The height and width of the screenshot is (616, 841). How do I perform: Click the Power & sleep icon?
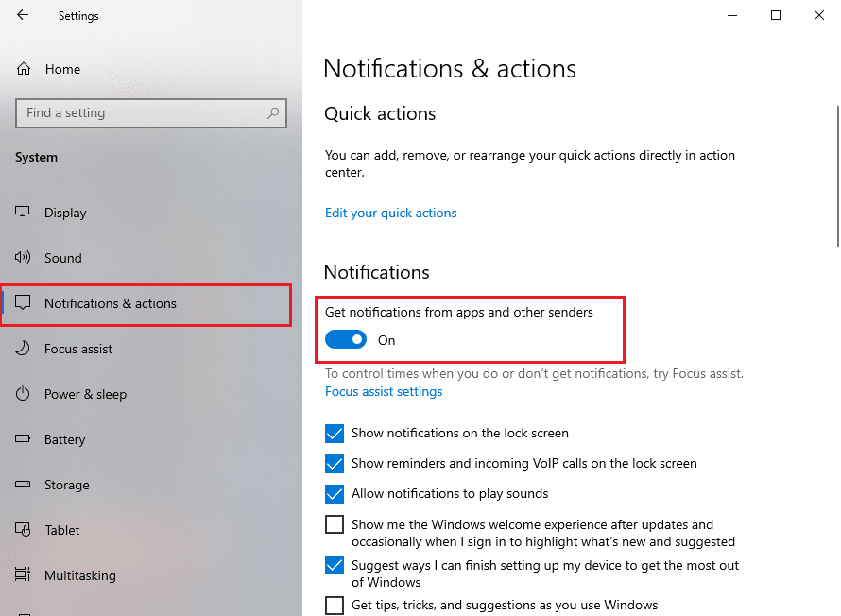tap(24, 394)
